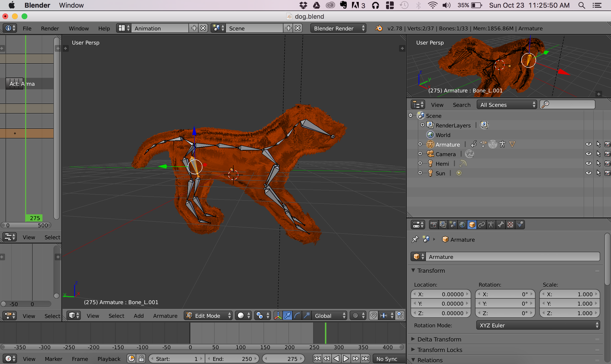The height and width of the screenshot is (364, 611).
Task: Toggle the snap magnet icon
Action: (x=373, y=316)
